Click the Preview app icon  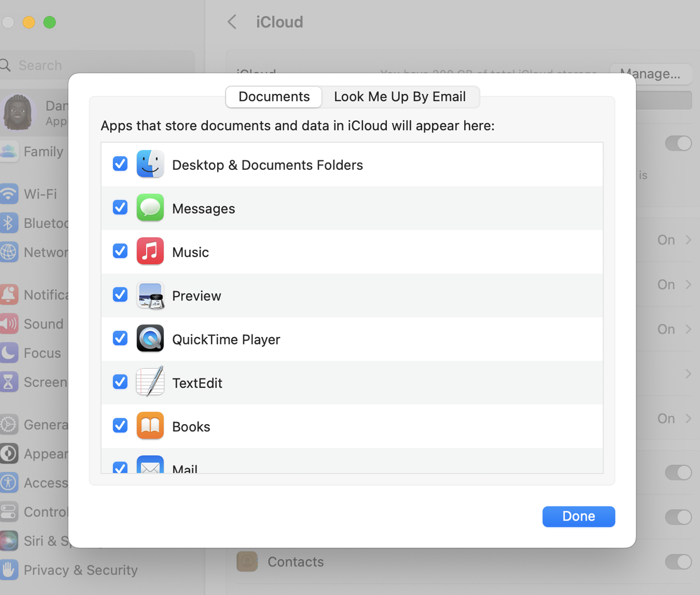(x=150, y=295)
